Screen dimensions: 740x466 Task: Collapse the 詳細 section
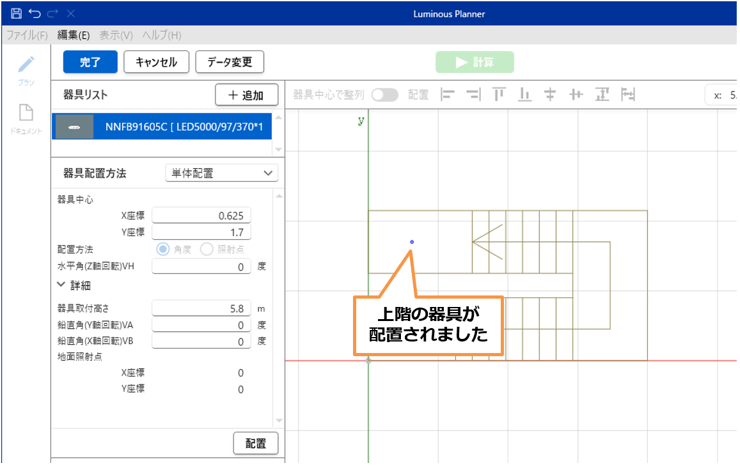pos(62,285)
